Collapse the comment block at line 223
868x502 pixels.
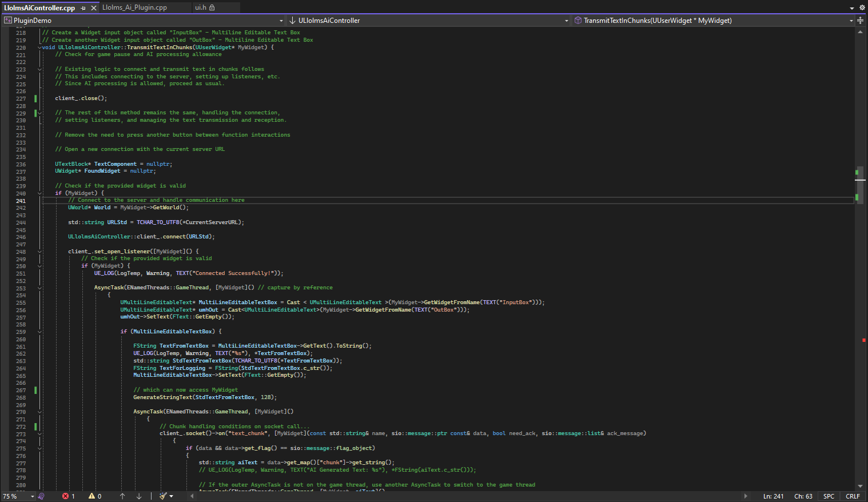pyautogui.click(x=39, y=69)
